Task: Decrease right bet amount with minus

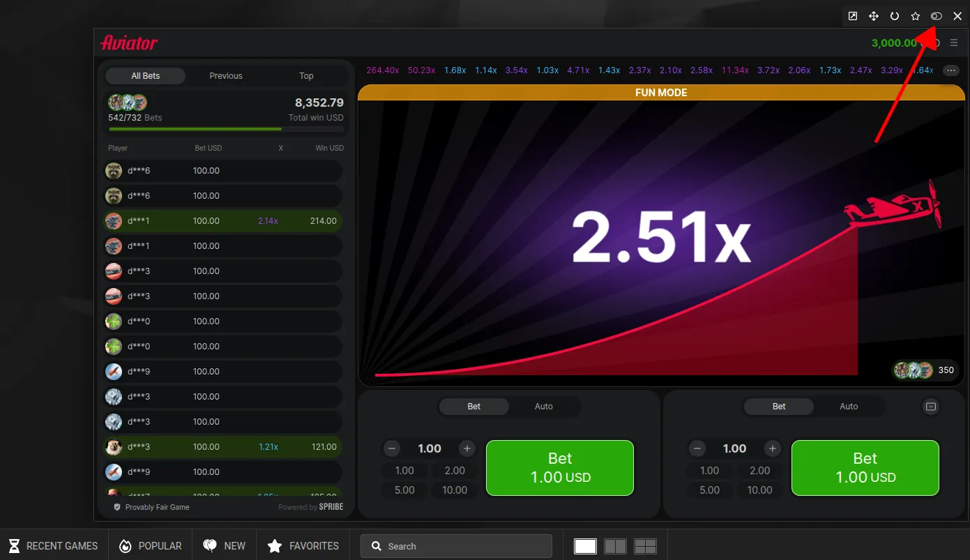Action: click(697, 448)
